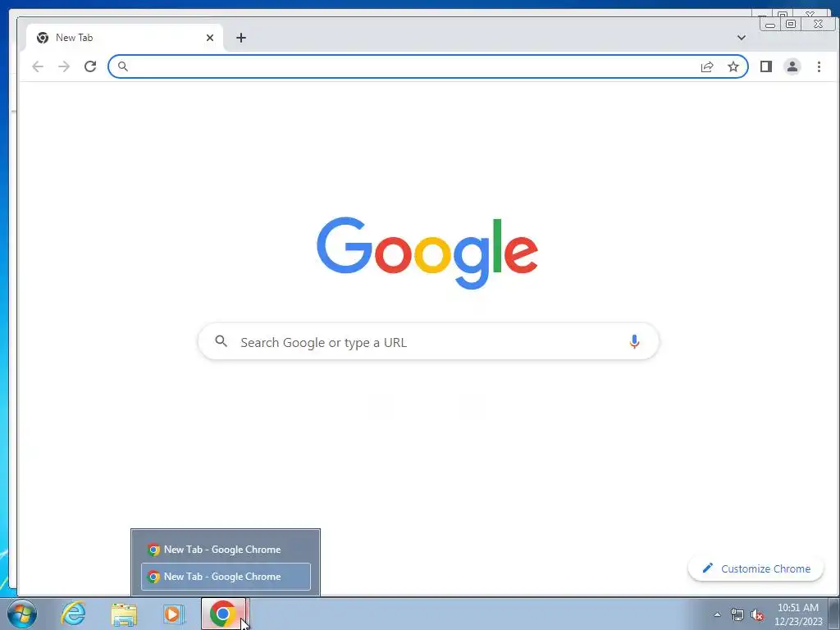Open a new tab with plus button

[x=241, y=38]
